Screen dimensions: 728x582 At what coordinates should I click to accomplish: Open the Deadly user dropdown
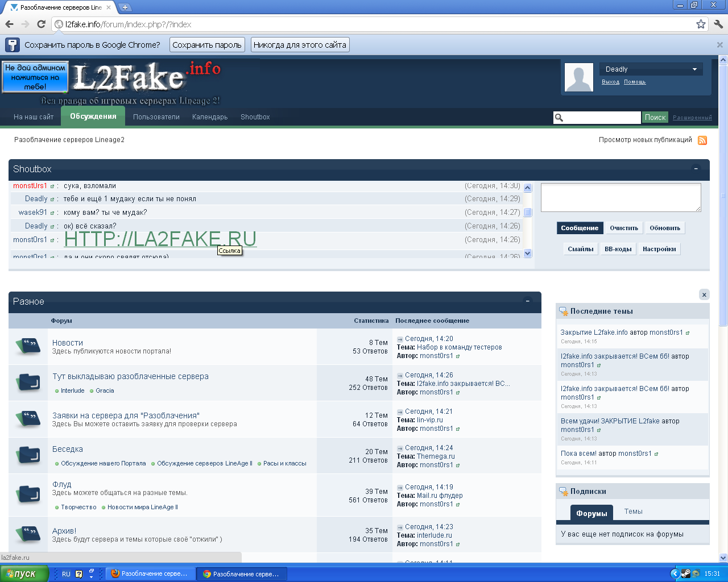[651, 69]
